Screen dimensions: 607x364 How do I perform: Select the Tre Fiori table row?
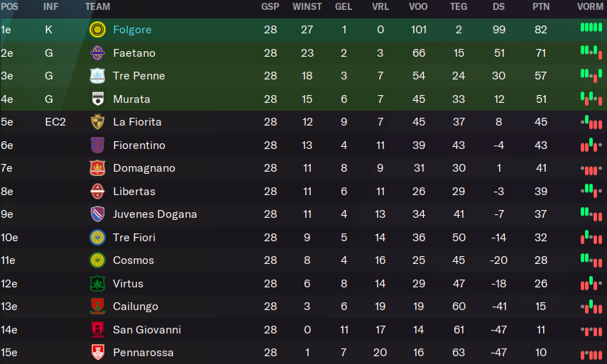304,238
